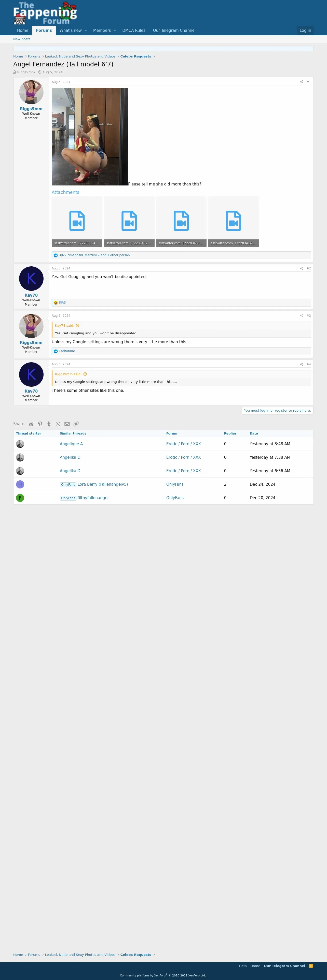The image size is (327, 980).
Task: Open the Members tab
Action: [102, 31]
